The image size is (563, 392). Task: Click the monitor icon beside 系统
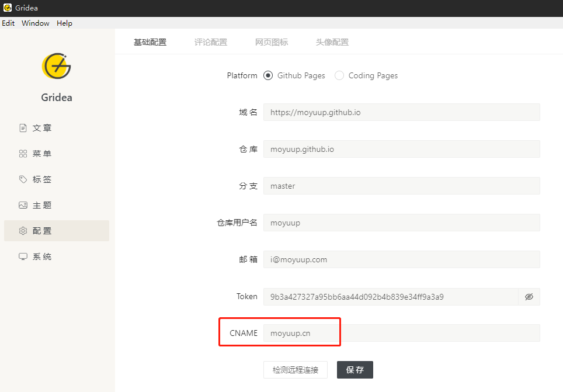click(x=23, y=256)
